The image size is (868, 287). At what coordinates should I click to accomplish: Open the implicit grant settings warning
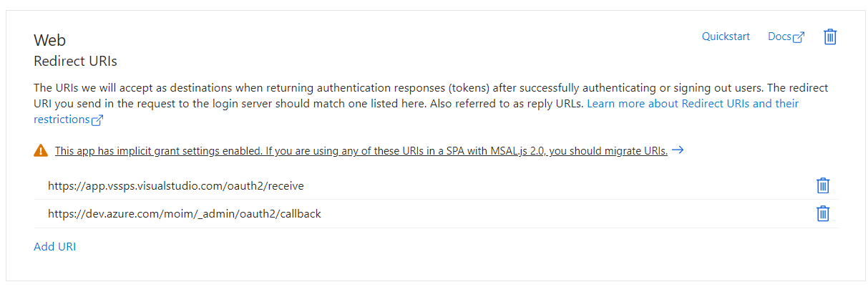[361, 151]
